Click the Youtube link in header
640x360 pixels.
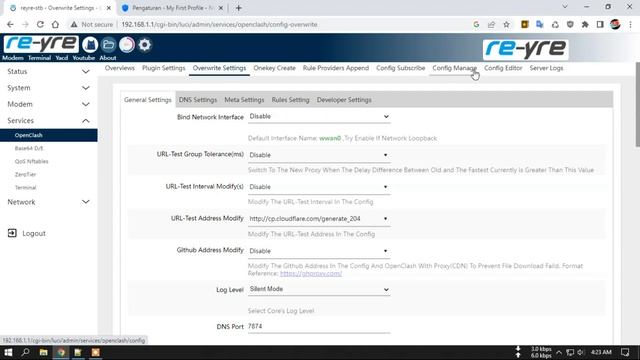click(84, 58)
